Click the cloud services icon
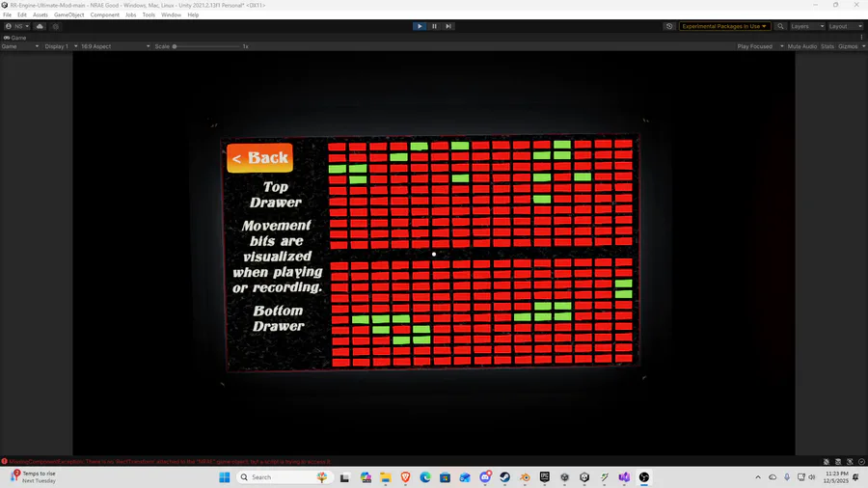 40,26
